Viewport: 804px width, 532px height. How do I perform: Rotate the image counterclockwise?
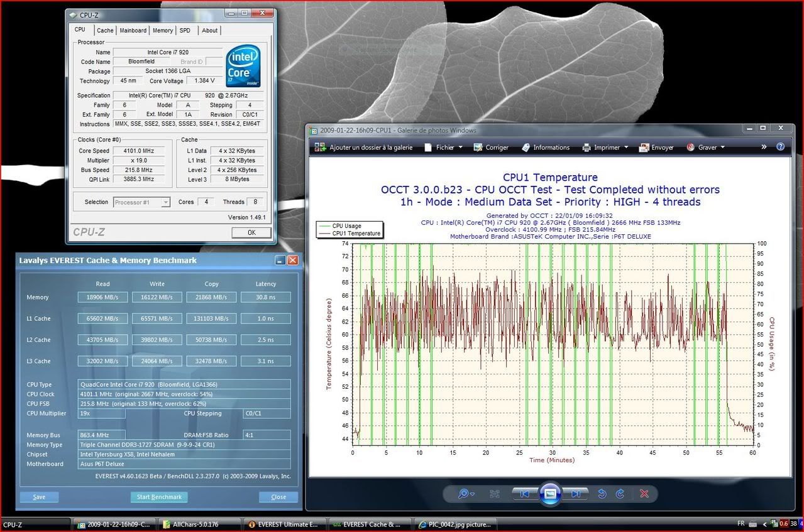tap(602, 494)
